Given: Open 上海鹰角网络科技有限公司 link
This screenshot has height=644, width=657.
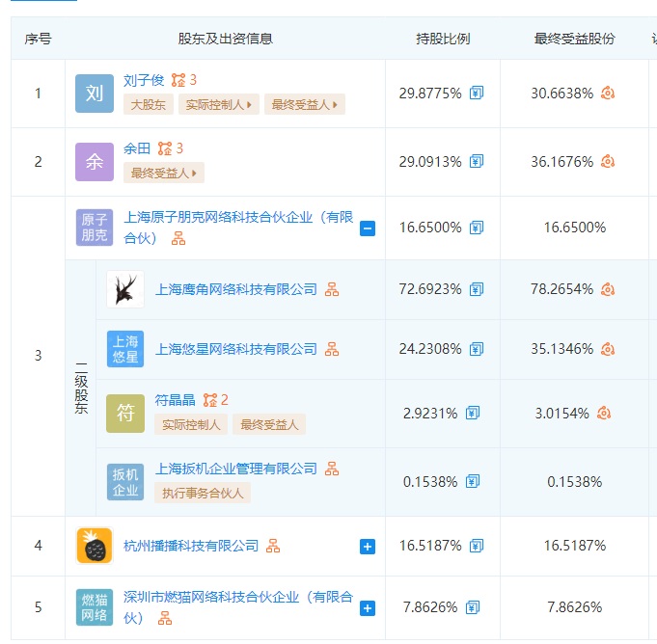Looking at the screenshot, I should [236, 289].
